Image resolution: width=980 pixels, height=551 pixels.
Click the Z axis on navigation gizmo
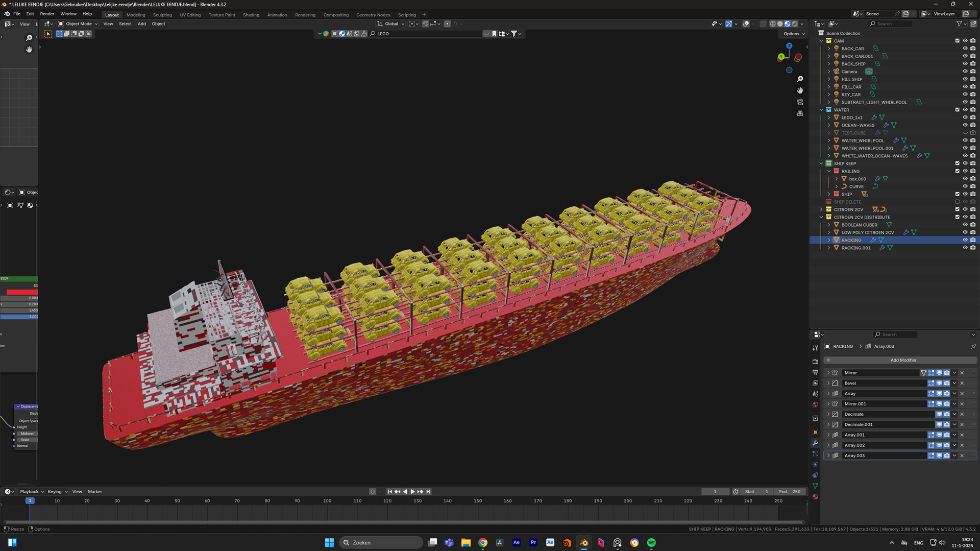tap(789, 45)
